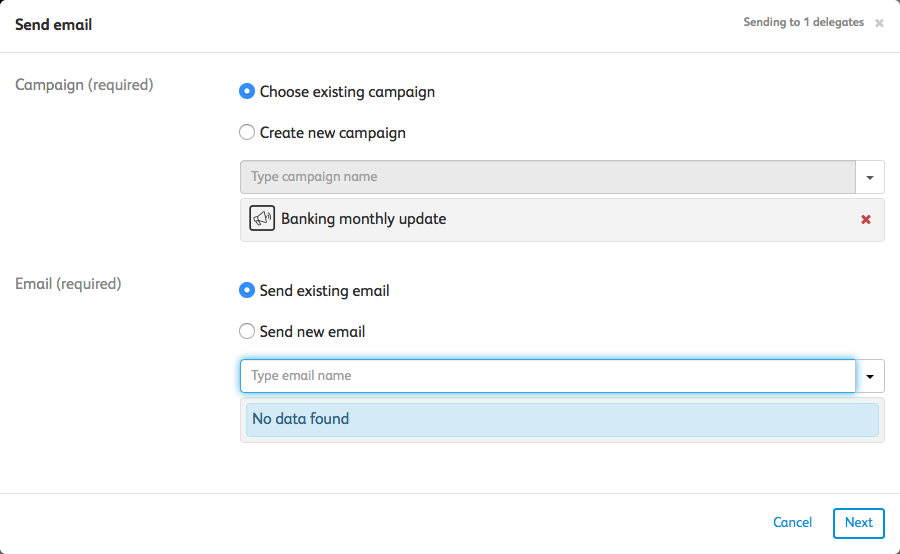Focus the Type email name field
Viewport: 900px width, 554px height.
pyautogui.click(x=547, y=376)
